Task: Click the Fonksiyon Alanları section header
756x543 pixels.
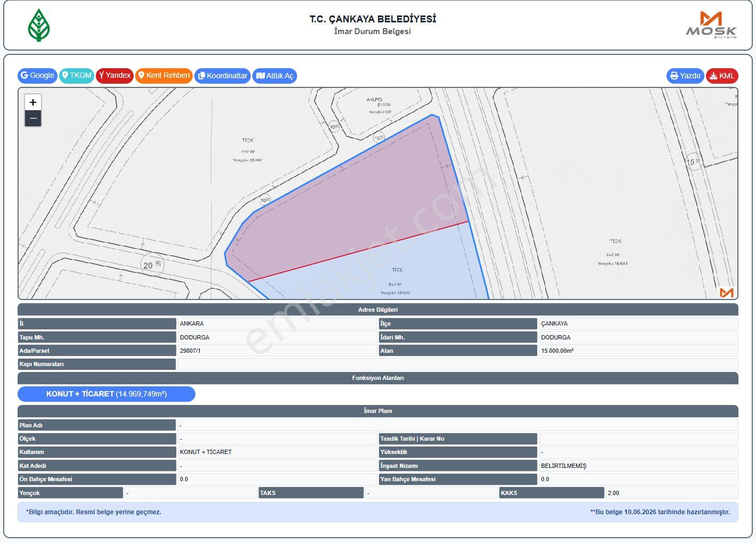Action: pos(378,378)
